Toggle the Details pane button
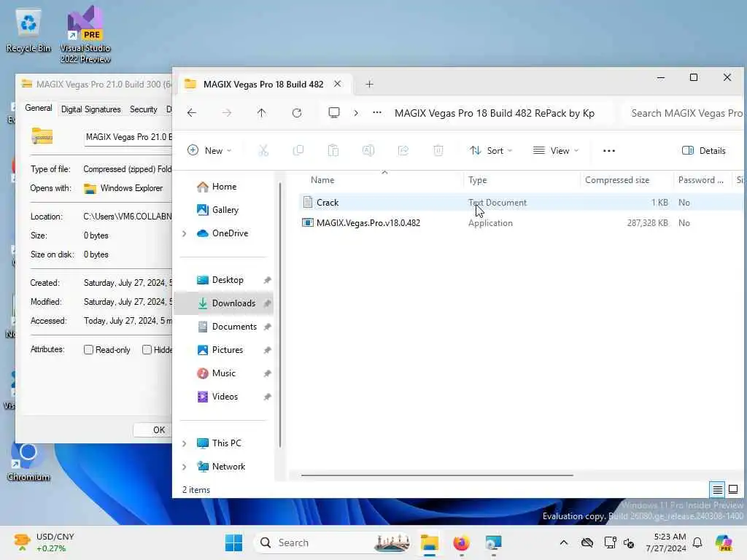The width and height of the screenshot is (747, 560). click(x=704, y=150)
